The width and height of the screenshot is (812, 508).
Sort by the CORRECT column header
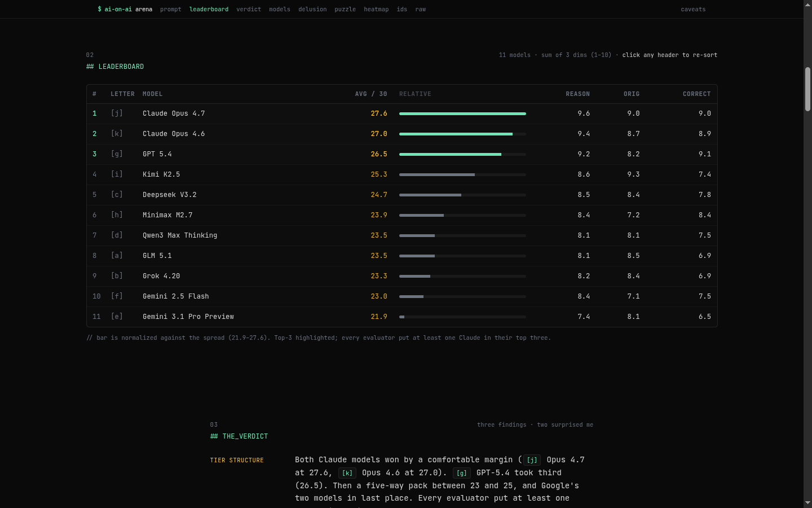pyautogui.click(x=696, y=94)
